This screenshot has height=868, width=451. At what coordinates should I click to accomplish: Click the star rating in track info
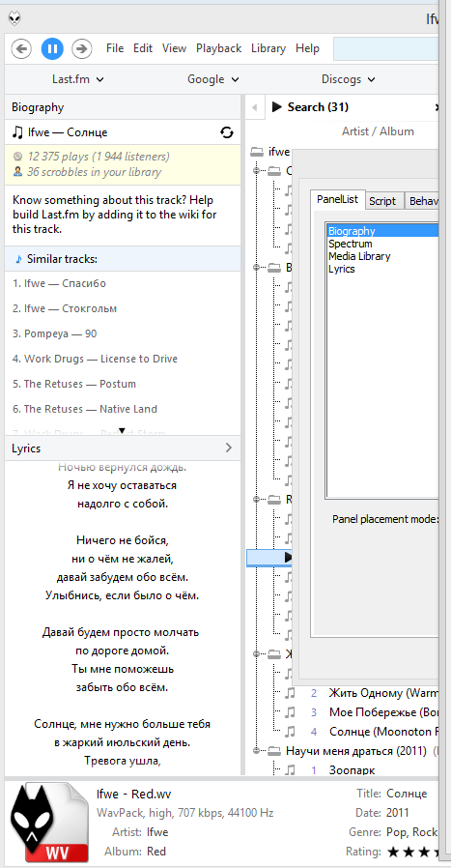pos(413,852)
